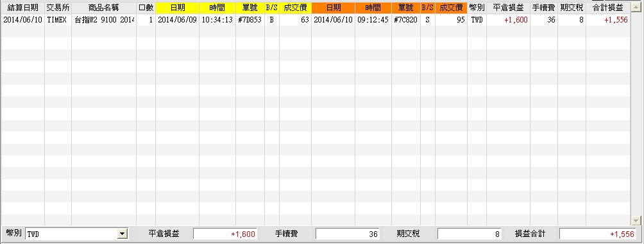Click the 損益合計 field showing +1,556
Screen dimensions: 644x244
(x=598, y=234)
